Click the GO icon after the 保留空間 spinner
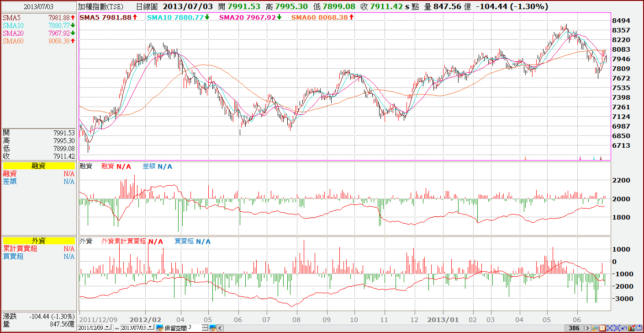The width and height of the screenshot is (644, 333). [x=212, y=328]
